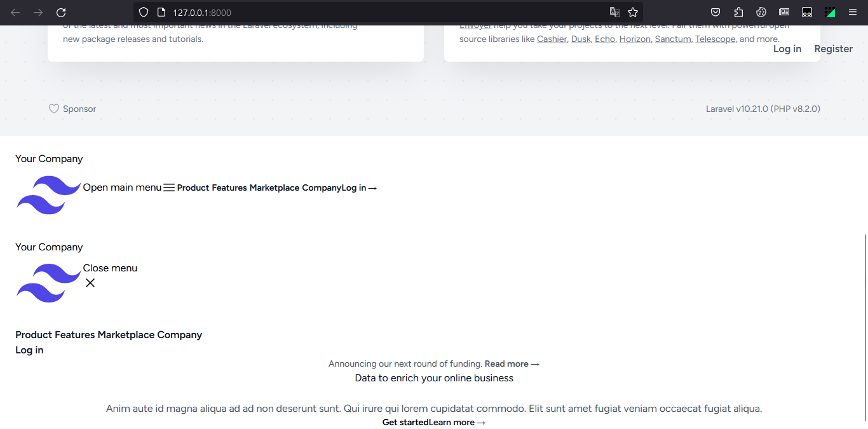
Task: Select Company in the menu under Close menu
Action: 180,335
